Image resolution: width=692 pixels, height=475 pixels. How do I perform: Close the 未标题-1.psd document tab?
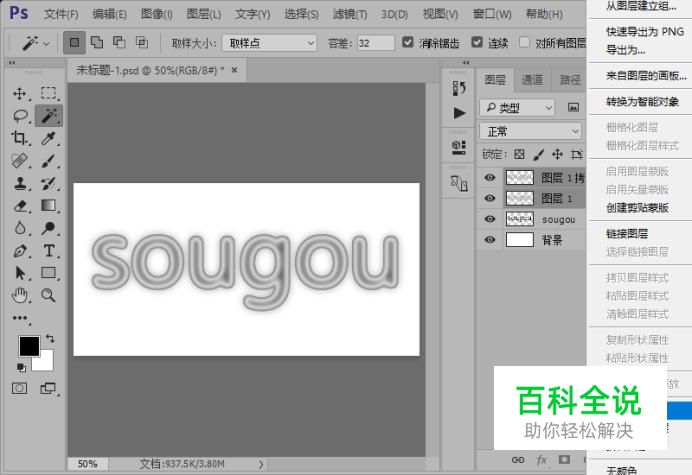click(234, 70)
